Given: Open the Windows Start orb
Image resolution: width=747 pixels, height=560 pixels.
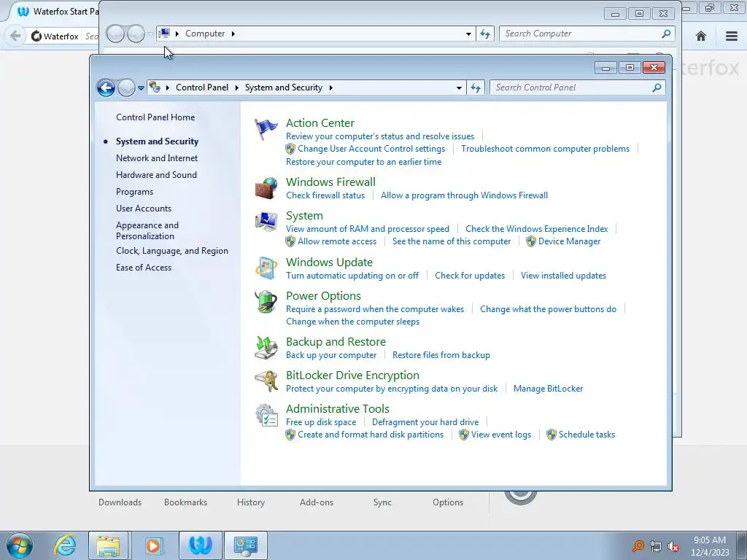Looking at the screenshot, I should point(19,545).
